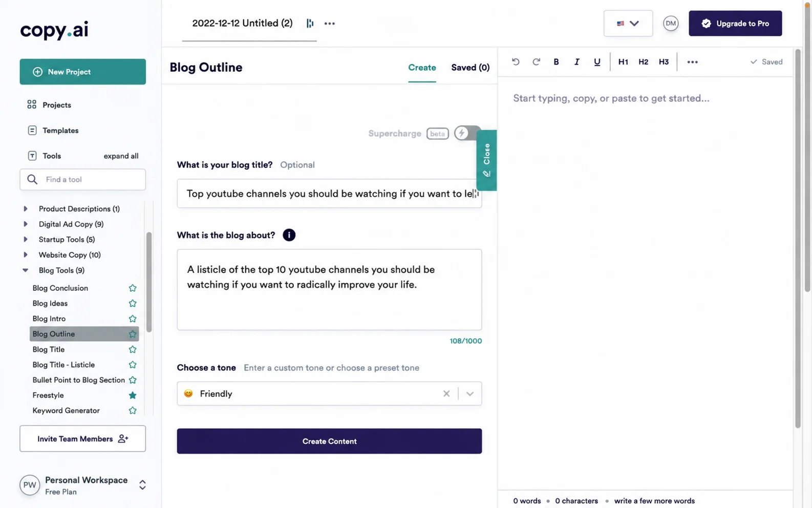This screenshot has width=812, height=508.
Task: Click the Find a tool search field
Action: tap(83, 180)
